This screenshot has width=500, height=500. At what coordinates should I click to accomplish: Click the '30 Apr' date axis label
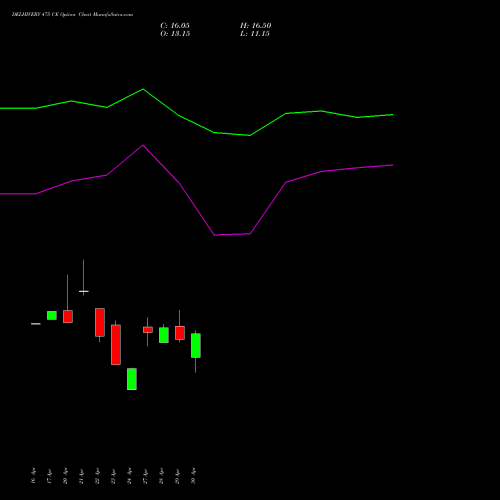coord(193,476)
